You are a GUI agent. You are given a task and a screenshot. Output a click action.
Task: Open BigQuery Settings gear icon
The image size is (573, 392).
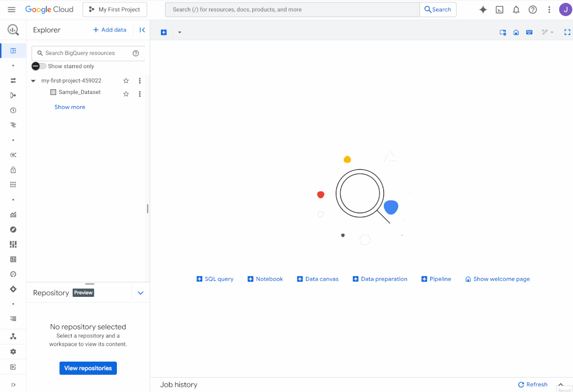click(13, 351)
